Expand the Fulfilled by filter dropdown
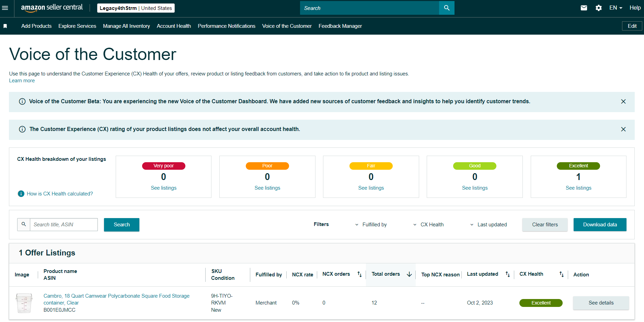 click(x=371, y=225)
